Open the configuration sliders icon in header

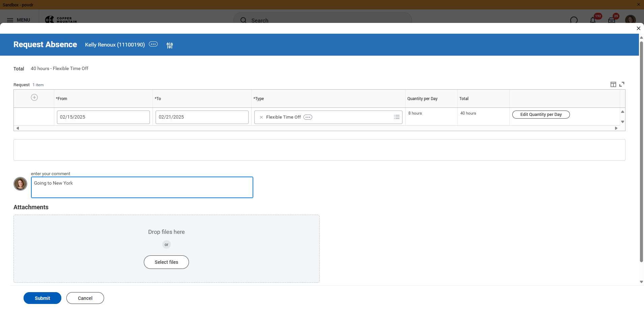[x=170, y=45]
